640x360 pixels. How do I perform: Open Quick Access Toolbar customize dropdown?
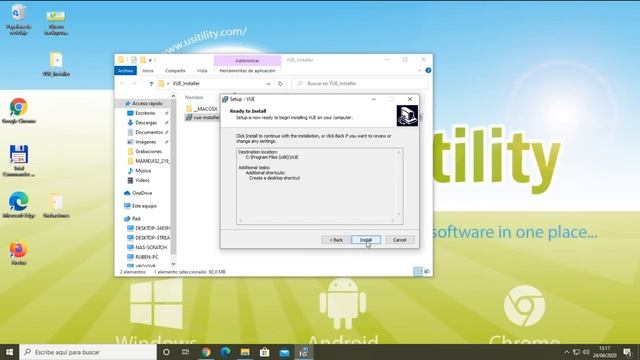(150, 60)
